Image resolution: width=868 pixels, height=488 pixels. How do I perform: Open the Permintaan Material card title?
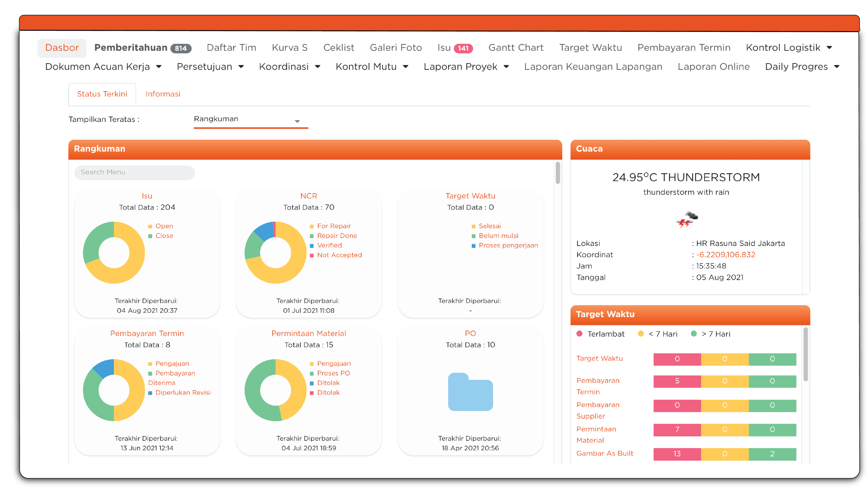(x=308, y=333)
